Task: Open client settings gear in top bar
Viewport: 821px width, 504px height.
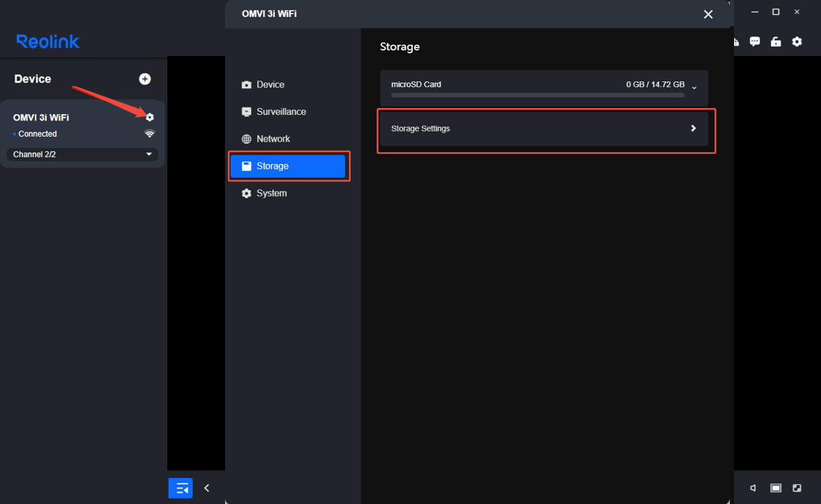Action: pos(797,41)
